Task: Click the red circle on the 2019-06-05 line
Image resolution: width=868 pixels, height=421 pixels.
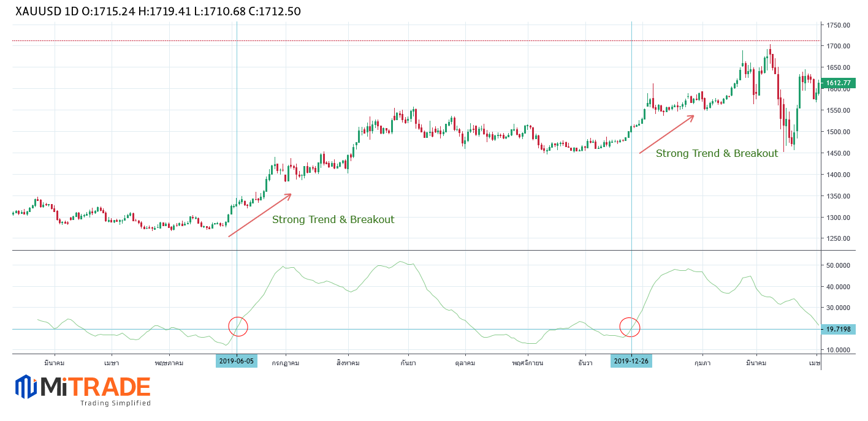Action: [x=238, y=327]
